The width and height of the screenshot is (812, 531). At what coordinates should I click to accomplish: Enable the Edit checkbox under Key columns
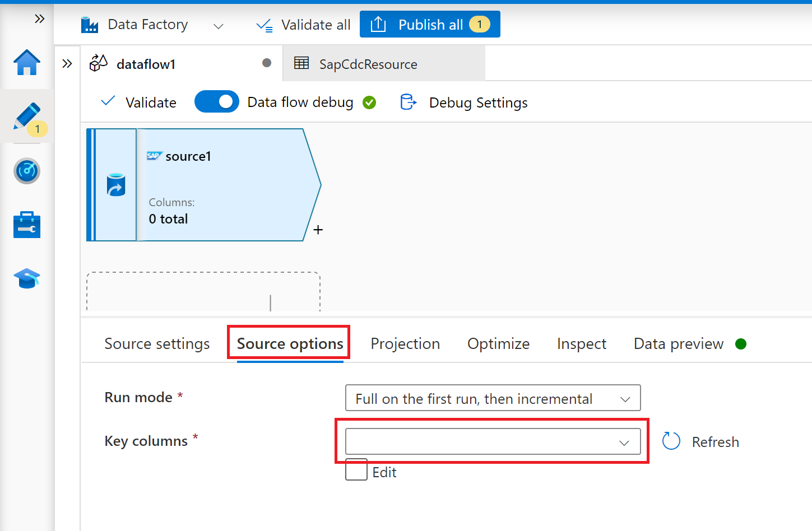(356, 470)
